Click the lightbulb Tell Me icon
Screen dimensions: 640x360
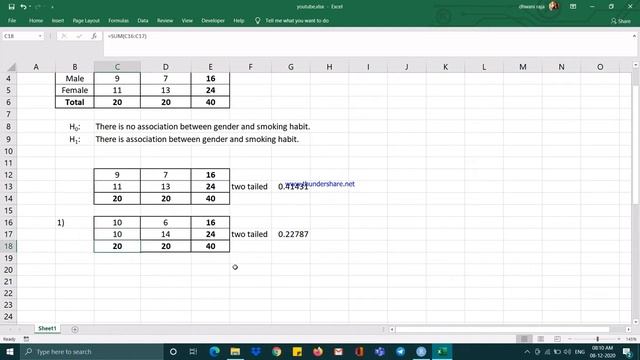click(258, 20)
